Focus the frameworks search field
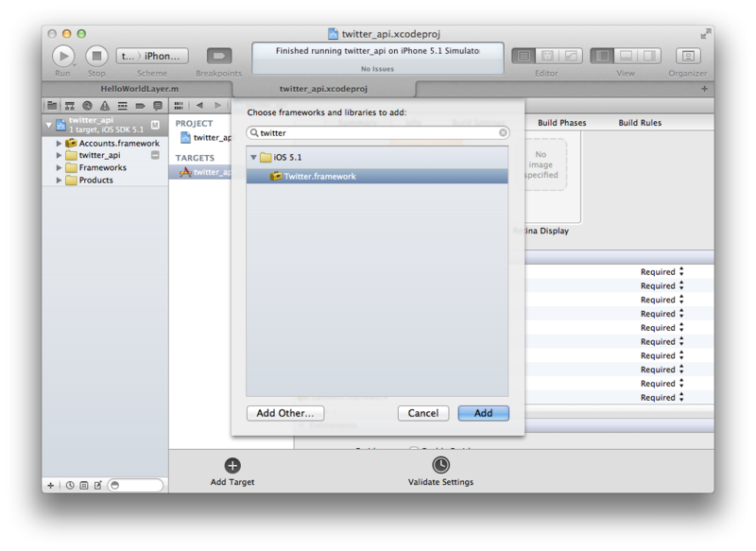This screenshot has width=756, height=551. pyautogui.click(x=377, y=132)
